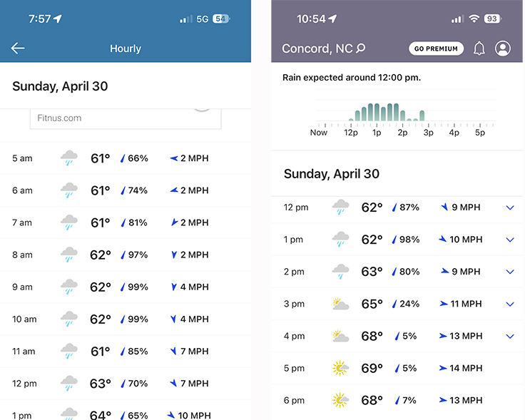Expand the 3 pm 65° forecast row
525x420 pixels.
click(509, 304)
